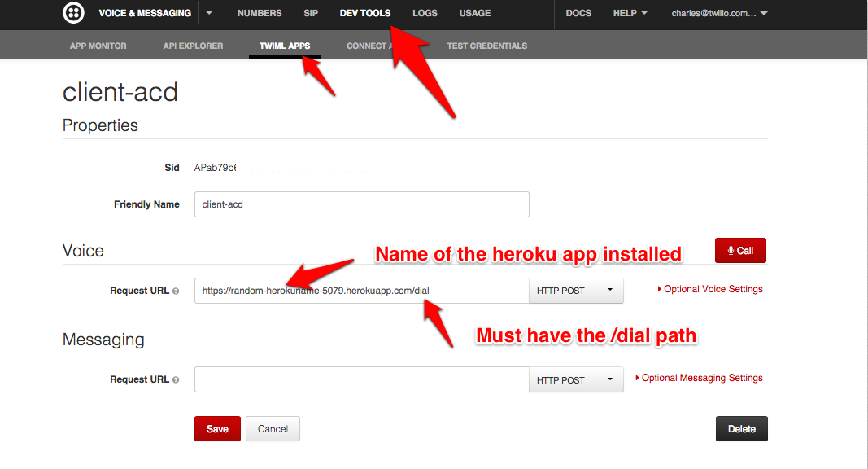The height and width of the screenshot is (469, 868).
Task: Open the charles@twilio.com account menu
Action: pyautogui.click(x=719, y=13)
